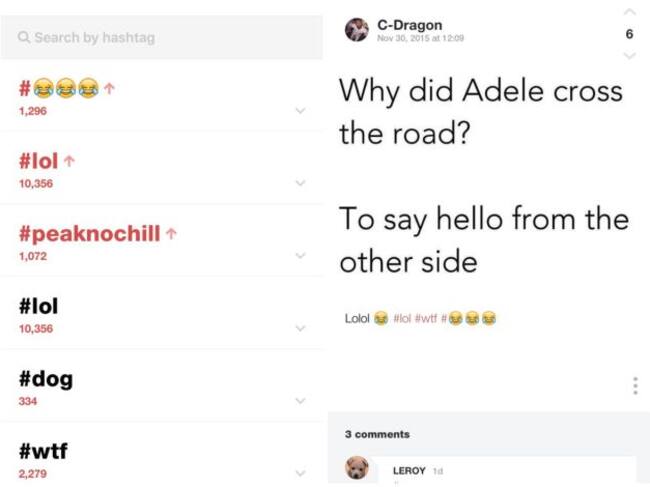Click trending arrow beside #peaknochill

tap(173, 236)
